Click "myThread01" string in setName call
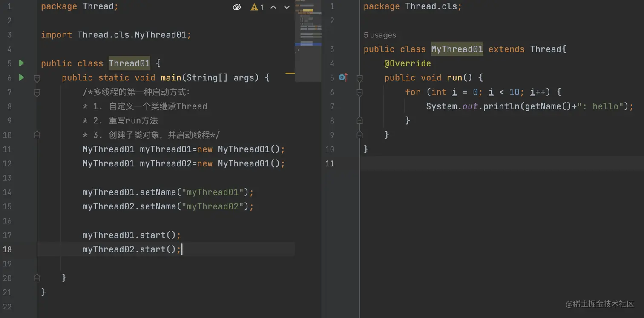Viewport: 644px width, 318px height. [213, 192]
